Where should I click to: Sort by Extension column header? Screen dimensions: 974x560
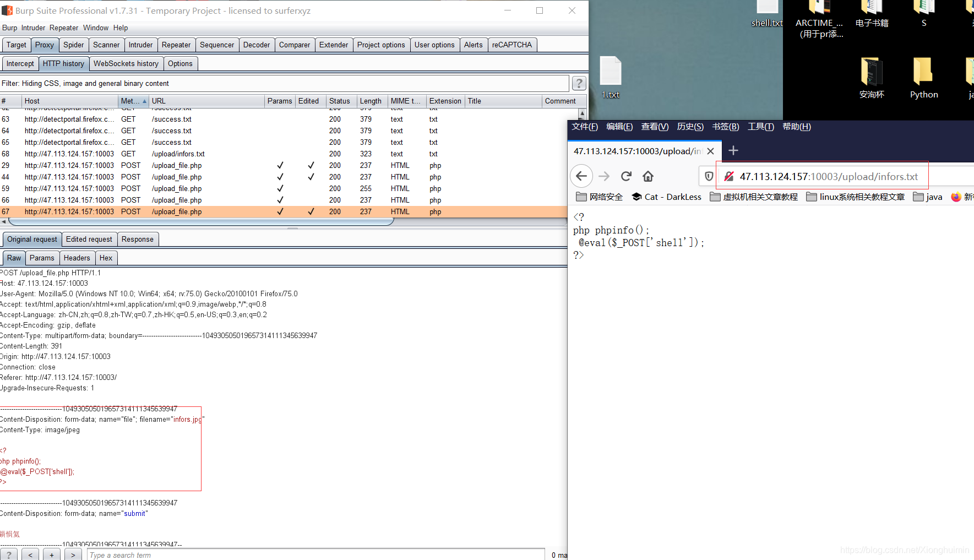[445, 101]
